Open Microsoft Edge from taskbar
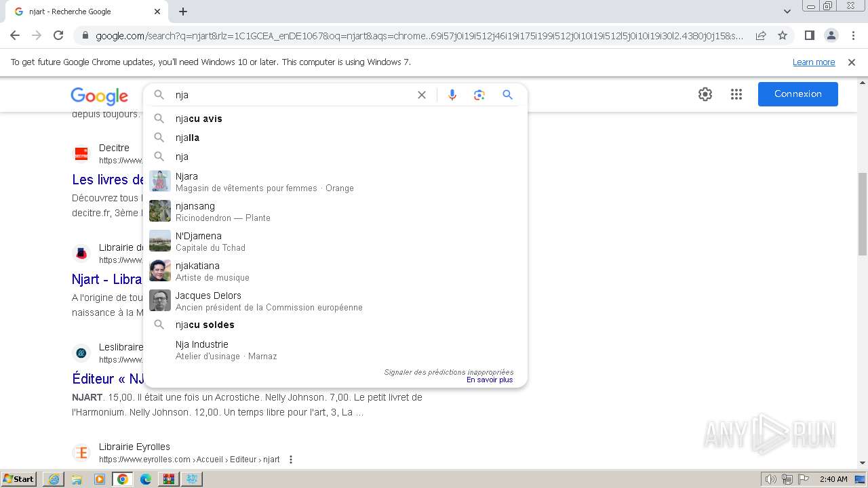868x488 pixels. tap(146, 479)
